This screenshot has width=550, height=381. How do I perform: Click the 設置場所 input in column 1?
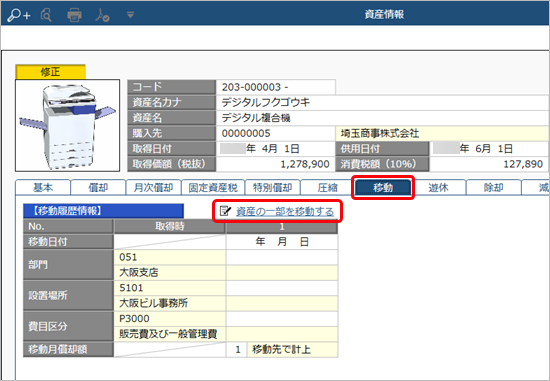pyautogui.click(x=282, y=288)
